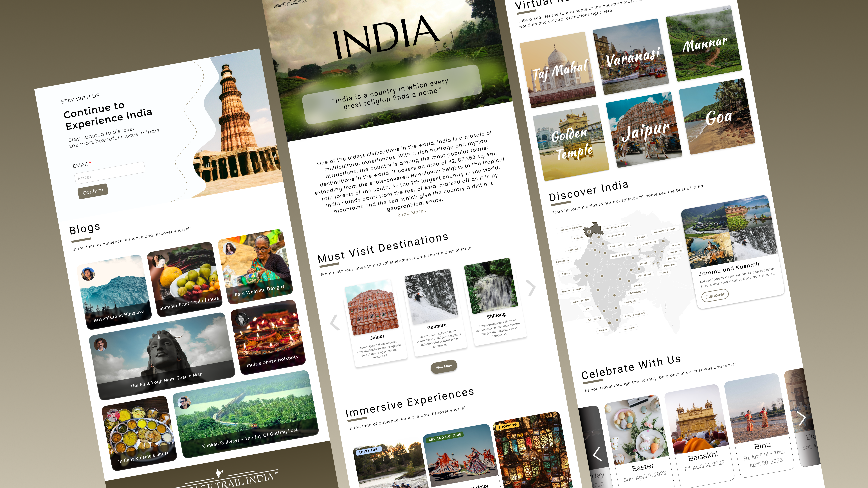Click author avatar on Adventure in Himalaya blog
The image size is (868, 488).
88,274
